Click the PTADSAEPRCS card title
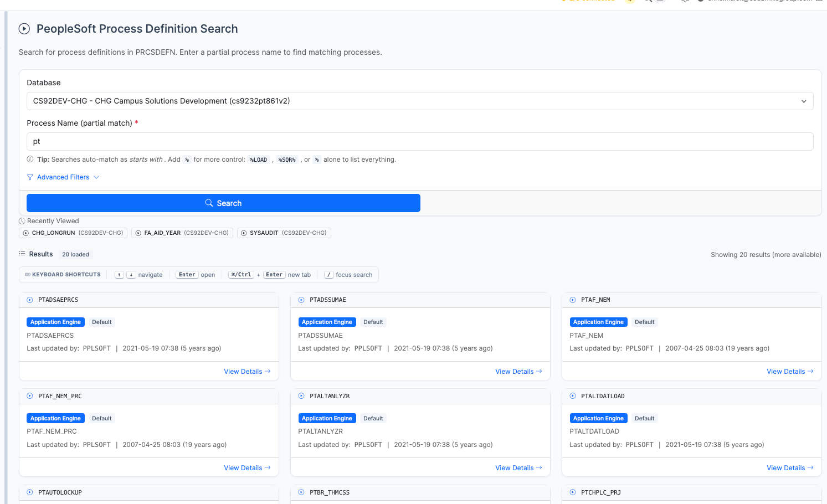 point(58,300)
